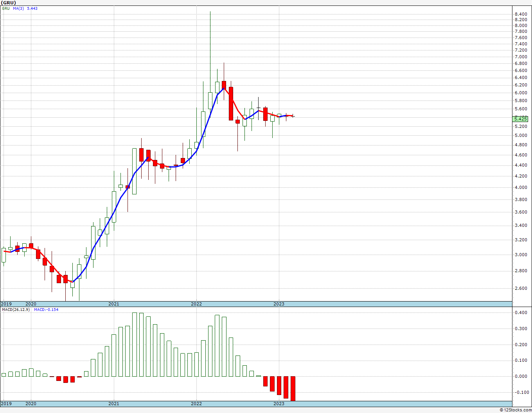Click 2.600 on the price axis
This screenshot has width=532, height=413.
[x=521, y=288]
